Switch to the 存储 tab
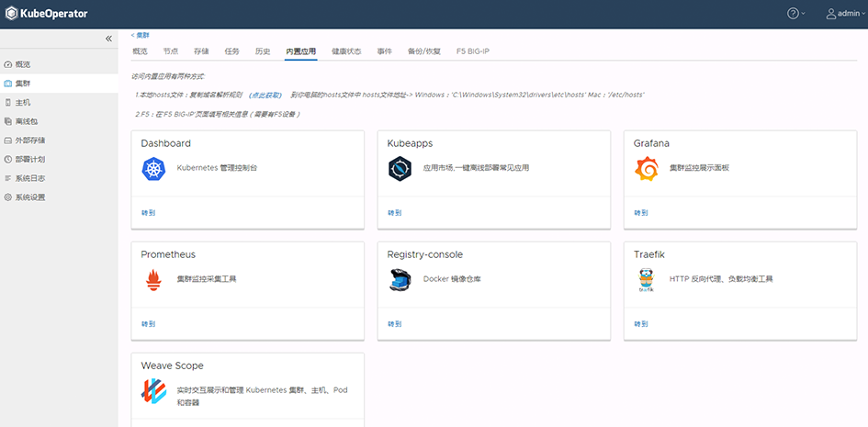The image size is (868, 427). [201, 51]
